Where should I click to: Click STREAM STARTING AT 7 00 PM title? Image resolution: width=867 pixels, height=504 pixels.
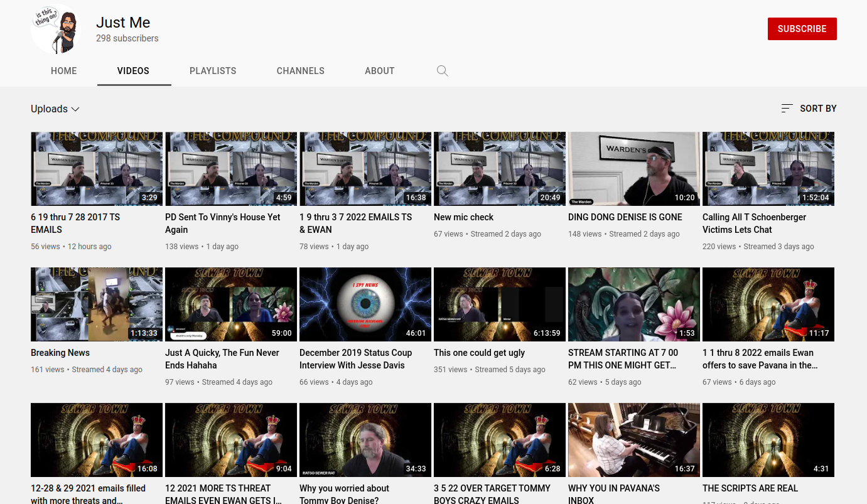[623, 359]
